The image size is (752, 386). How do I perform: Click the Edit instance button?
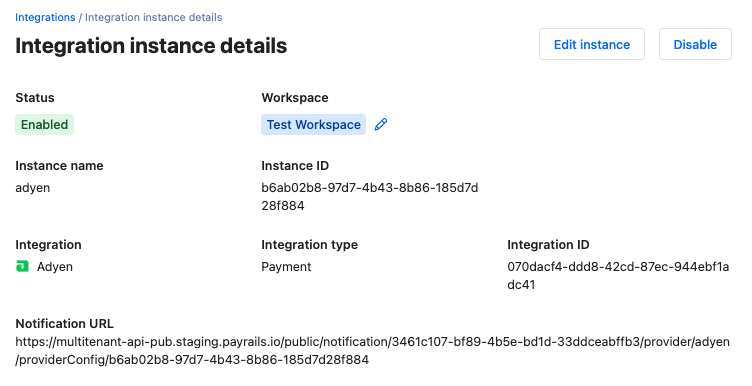pyautogui.click(x=592, y=44)
